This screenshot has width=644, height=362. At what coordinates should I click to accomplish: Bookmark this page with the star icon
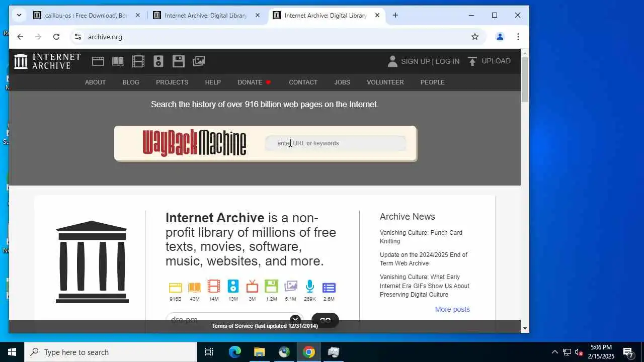coord(474,37)
